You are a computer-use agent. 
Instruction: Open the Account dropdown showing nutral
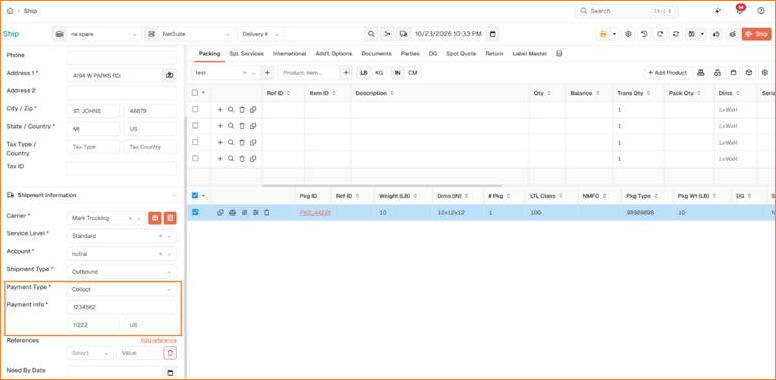point(121,254)
